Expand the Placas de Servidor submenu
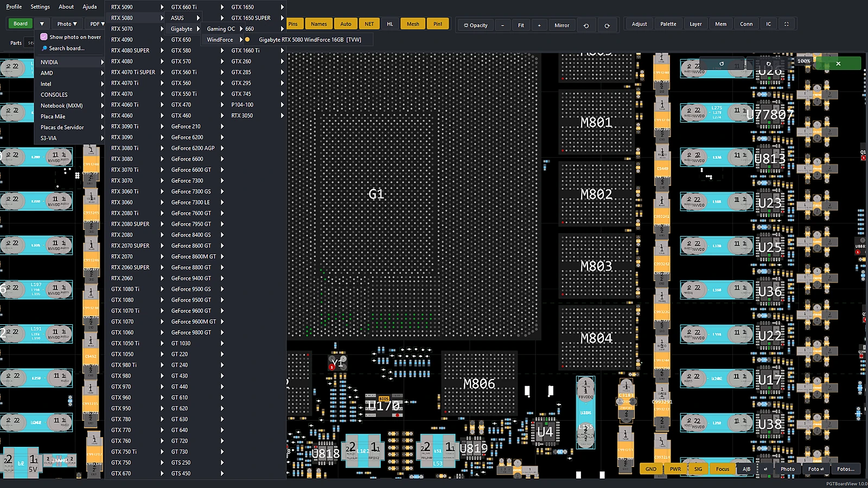This screenshot has height=488, width=868. [x=69, y=127]
